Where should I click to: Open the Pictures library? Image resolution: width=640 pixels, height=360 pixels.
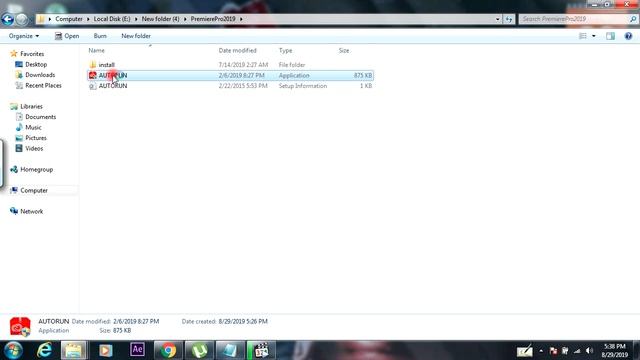coord(36,138)
